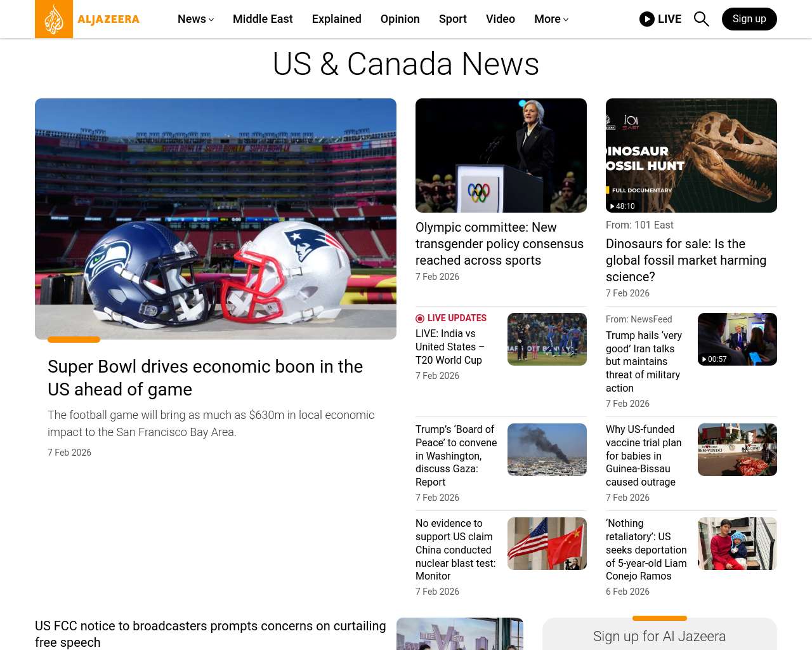Open the FCC article thumbnail image
Image resolution: width=812 pixels, height=650 pixels.
tap(460, 633)
